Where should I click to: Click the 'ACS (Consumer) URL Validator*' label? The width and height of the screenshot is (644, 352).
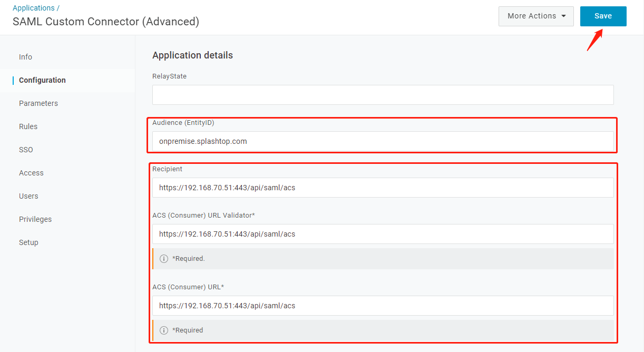pyautogui.click(x=204, y=216)
